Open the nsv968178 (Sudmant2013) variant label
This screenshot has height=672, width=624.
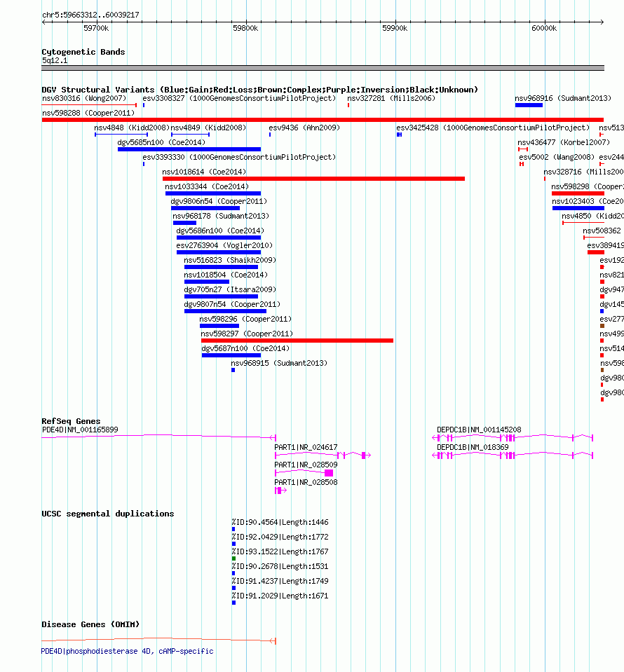point(221,216)
